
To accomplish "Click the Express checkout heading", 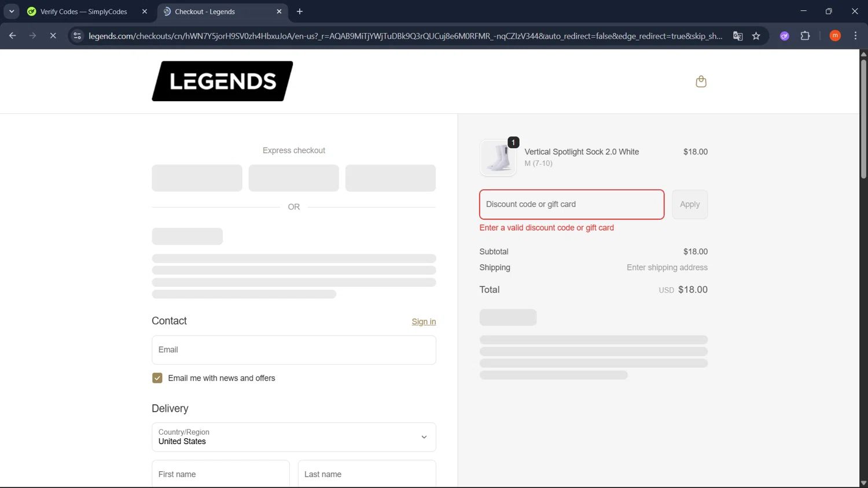I will (x=294, y=150).
